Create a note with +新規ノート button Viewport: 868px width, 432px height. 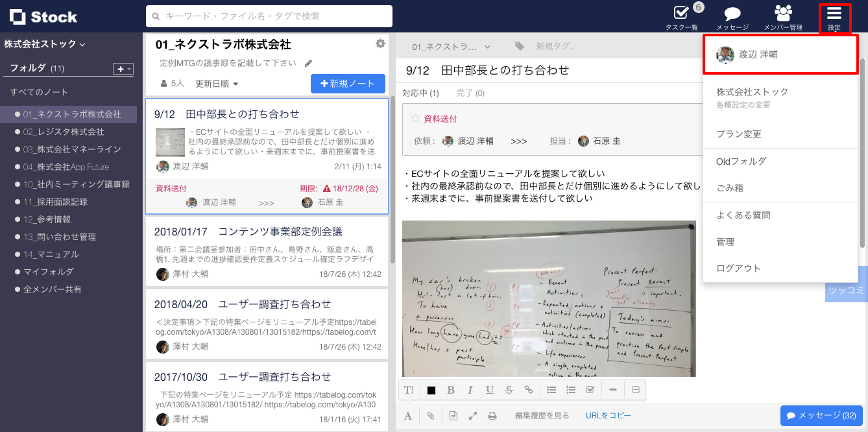[x=348, y=84]
